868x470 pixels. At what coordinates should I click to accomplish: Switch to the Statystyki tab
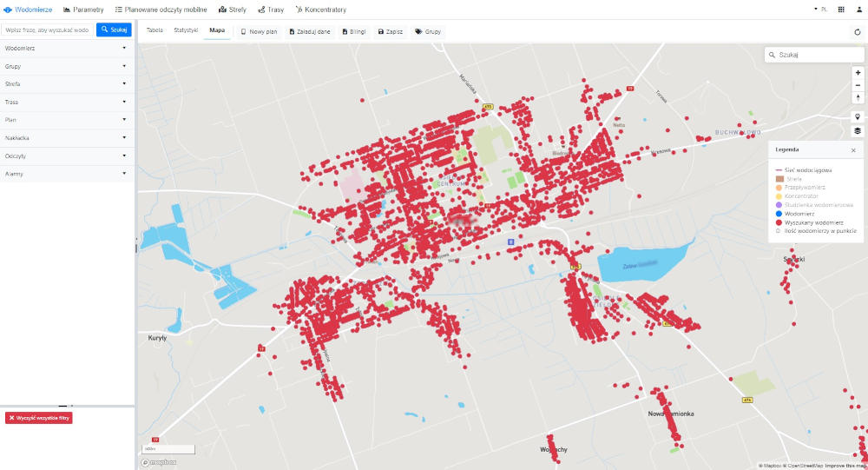(186, 30)
